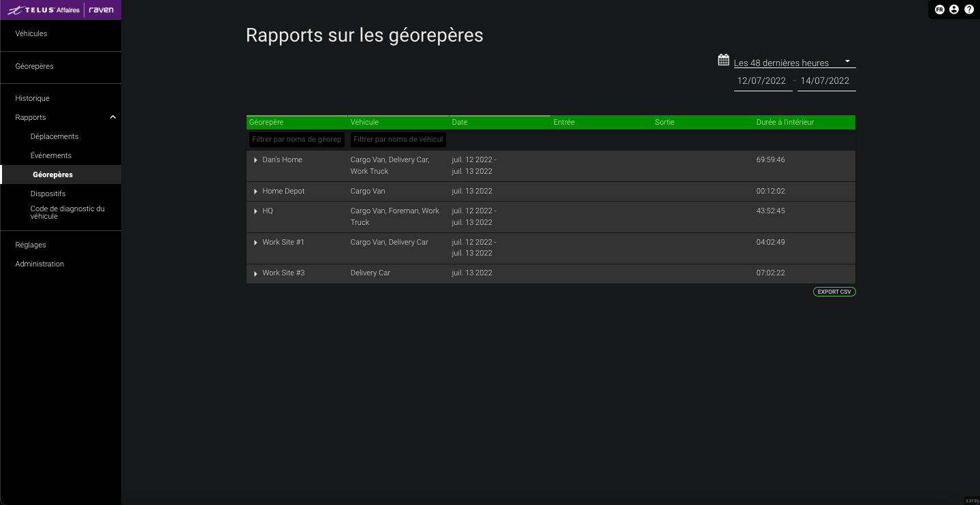Open the help question mark icon
Viewport: 980px width, 505px height.
click(x=969, y=10)
